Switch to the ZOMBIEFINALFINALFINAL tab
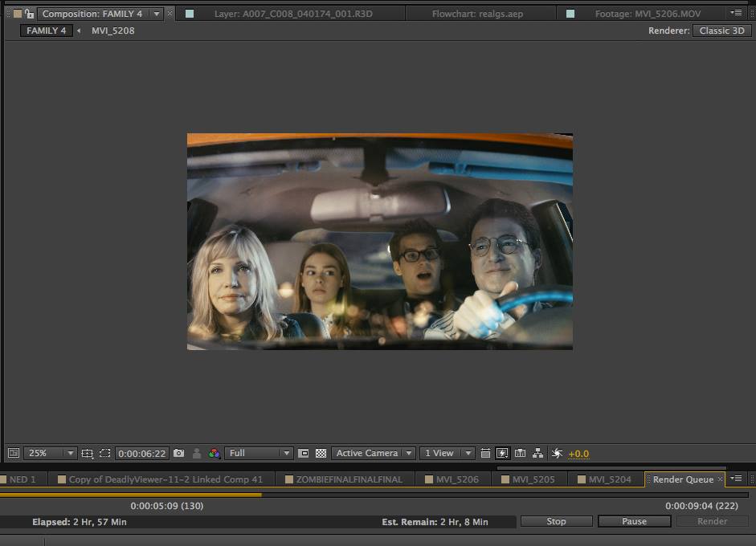This screenshot has width=756, height=546. click(349, 479)
